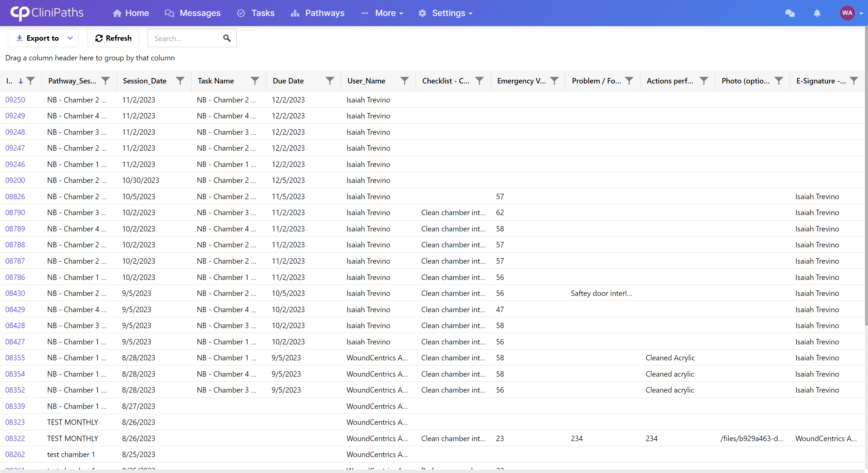Expand user account caret

(861, 14)
